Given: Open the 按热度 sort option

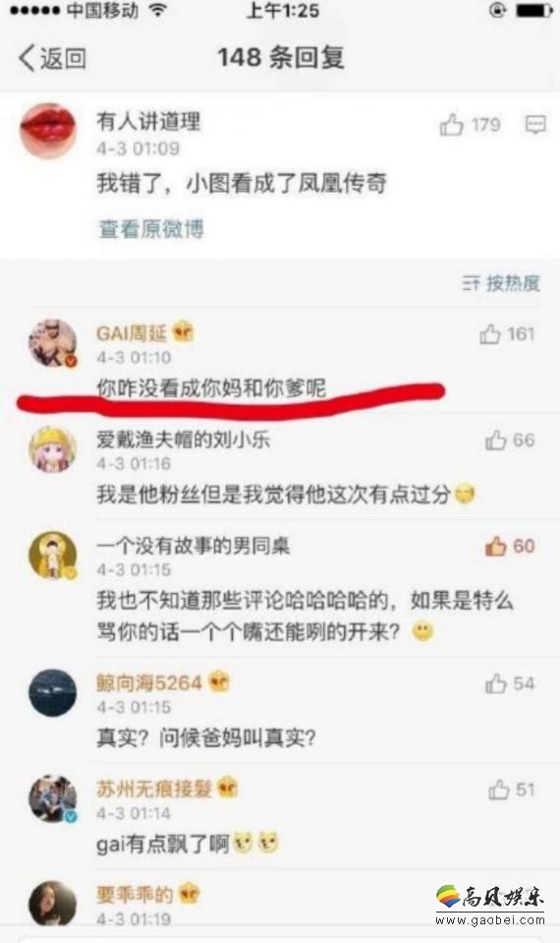Looking at the screenshot, I should [x=501, y=282].
